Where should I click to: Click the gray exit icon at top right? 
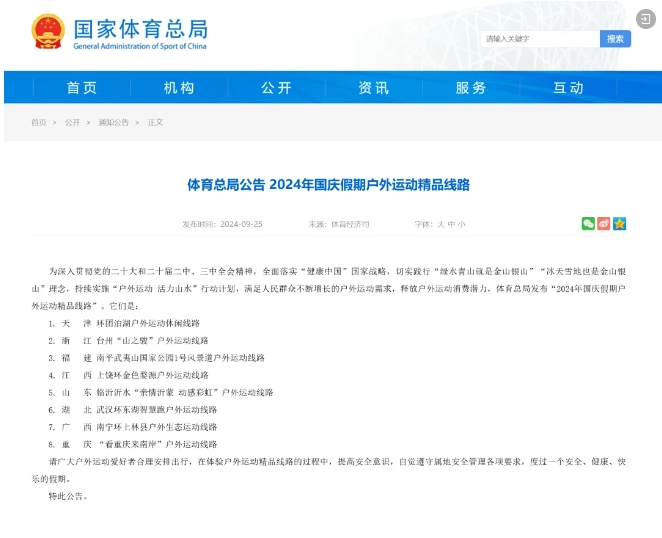pyautogui.click(x=646, y=19)
